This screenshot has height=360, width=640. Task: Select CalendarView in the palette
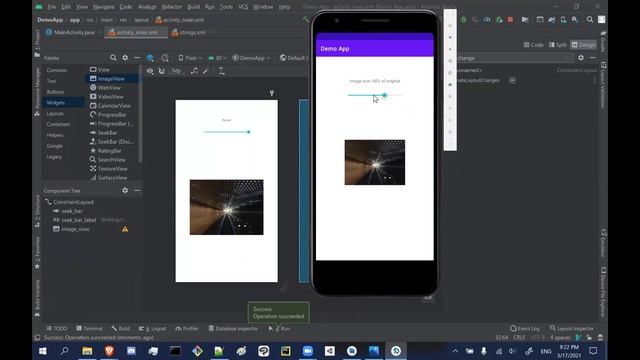[x=114, y=106]
